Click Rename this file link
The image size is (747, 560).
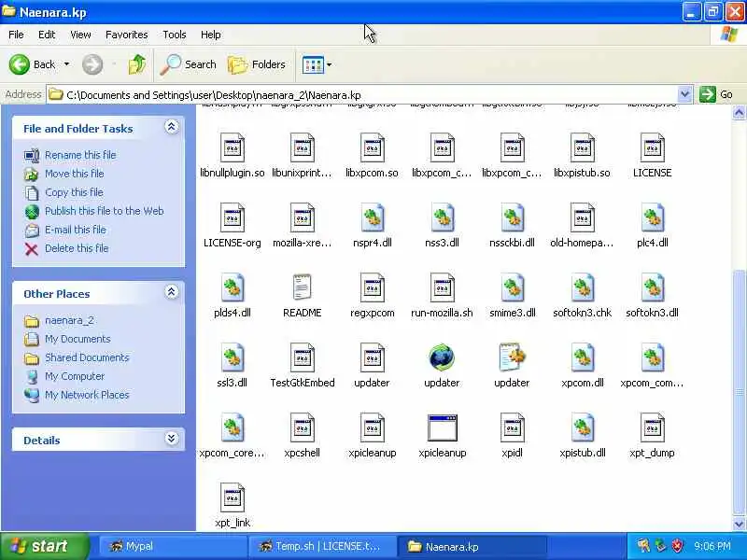tap(80, 155)
